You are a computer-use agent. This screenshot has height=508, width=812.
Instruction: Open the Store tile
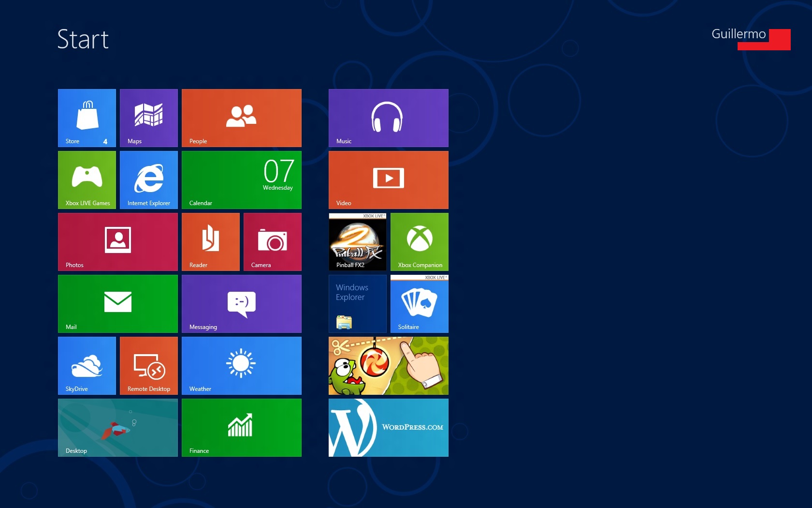pos(87,118)
